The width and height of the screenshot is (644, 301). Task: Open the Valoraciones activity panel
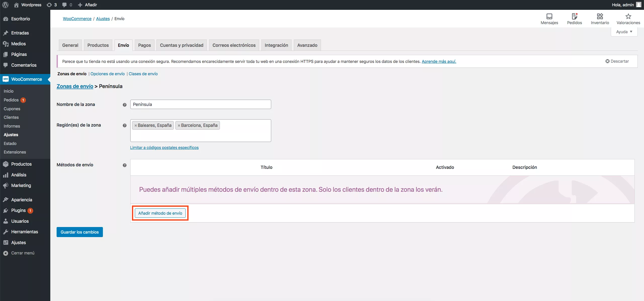click(628, 19)
